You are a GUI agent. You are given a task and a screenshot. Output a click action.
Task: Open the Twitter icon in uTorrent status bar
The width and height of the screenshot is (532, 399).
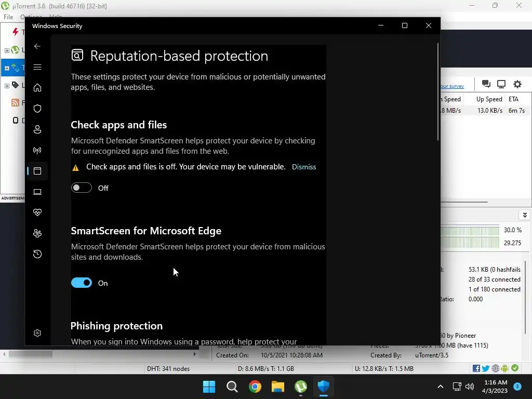[486, 368]
